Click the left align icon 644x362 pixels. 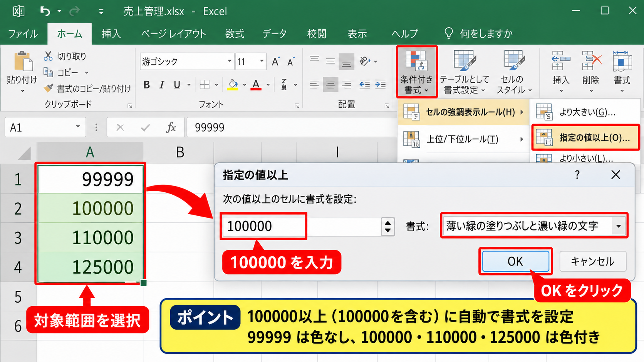314,85
